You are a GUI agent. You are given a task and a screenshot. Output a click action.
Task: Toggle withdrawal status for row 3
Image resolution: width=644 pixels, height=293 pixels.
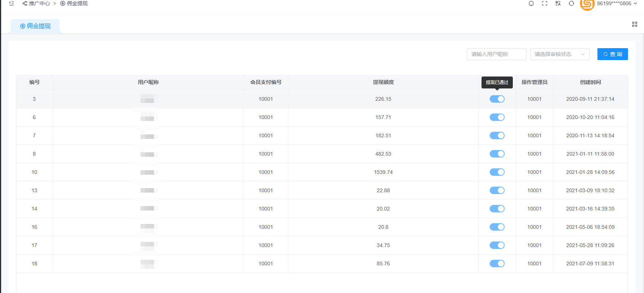[x=497, y=99]
